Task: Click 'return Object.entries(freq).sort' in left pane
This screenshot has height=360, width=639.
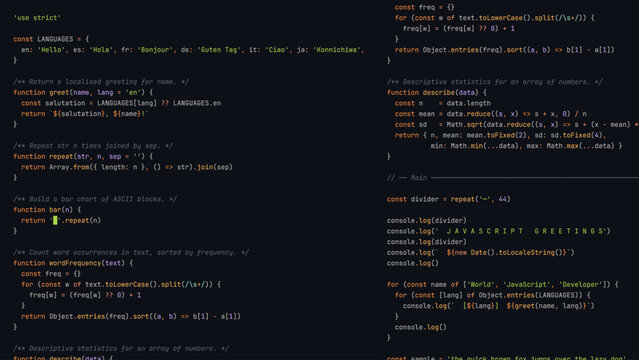Action: (x=131, y=316)
